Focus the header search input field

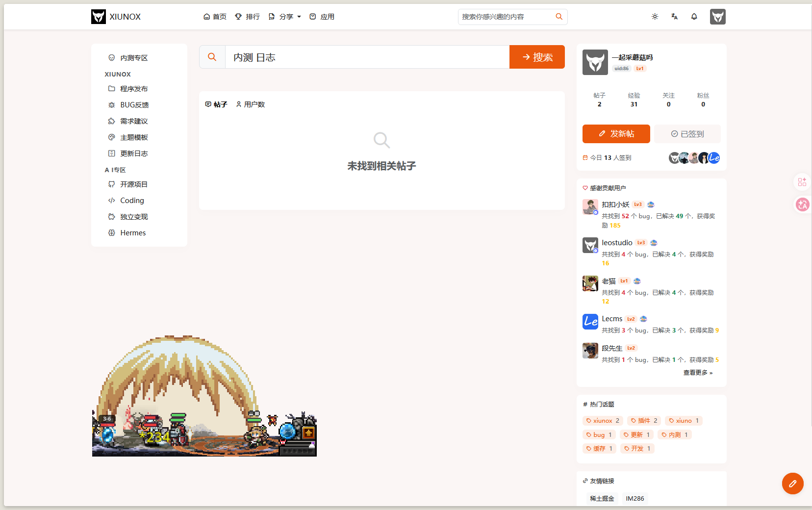pyautogui.click(x=505, y=17)
